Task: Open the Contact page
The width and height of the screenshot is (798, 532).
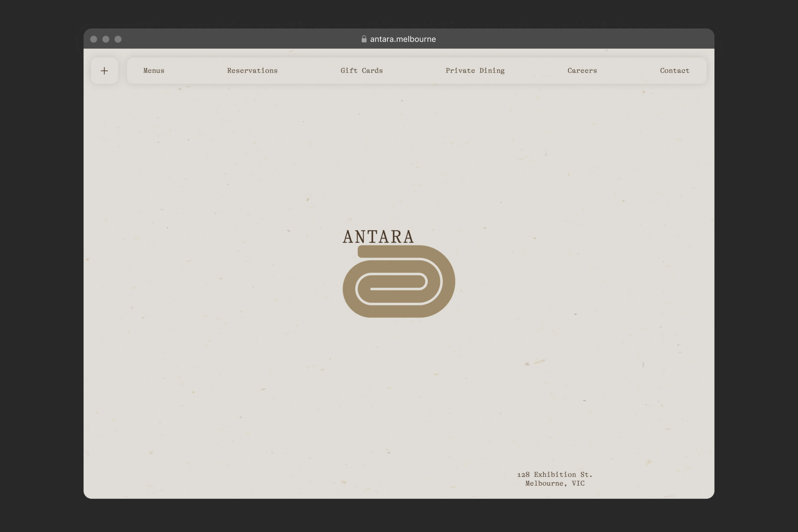Action: tap(674, 71)
